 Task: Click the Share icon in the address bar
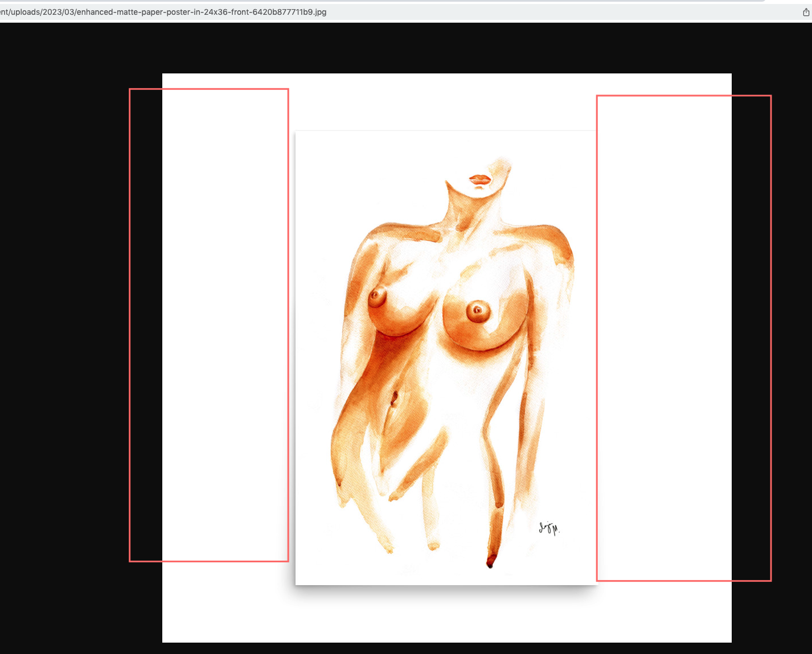click(806, 12)
